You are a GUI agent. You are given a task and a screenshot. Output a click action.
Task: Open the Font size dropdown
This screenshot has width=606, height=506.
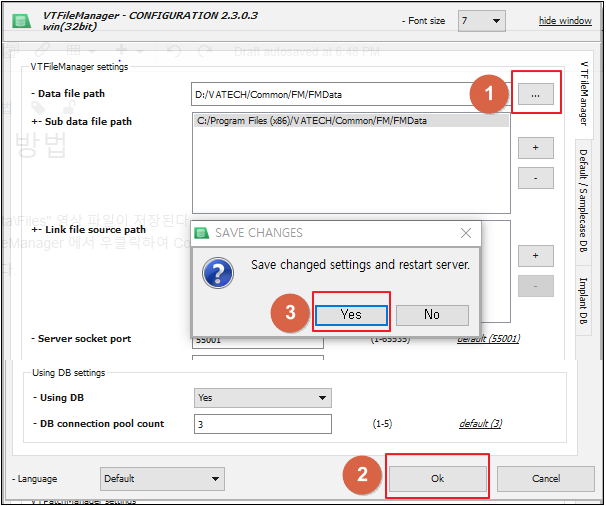tap(482, 21)
